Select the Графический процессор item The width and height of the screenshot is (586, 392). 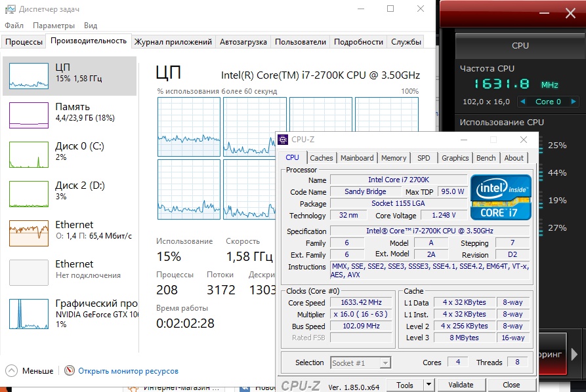click(x=70, y=313)
